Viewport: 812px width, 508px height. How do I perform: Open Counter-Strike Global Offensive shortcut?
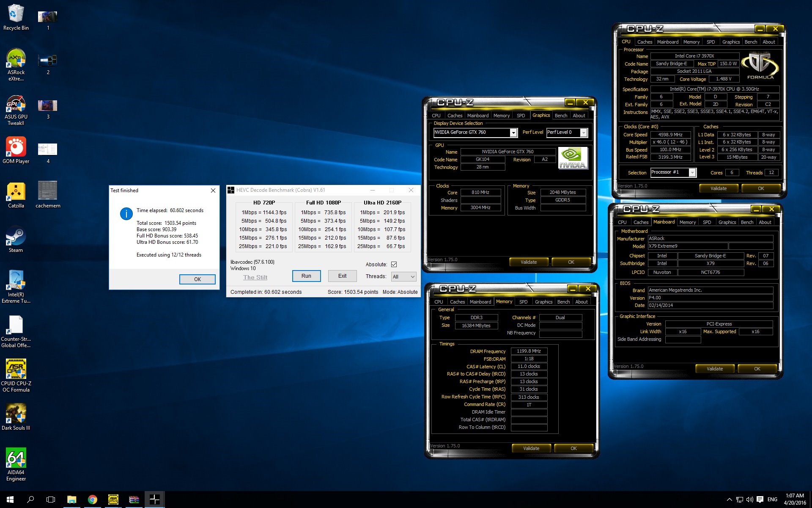pos(16,331)
